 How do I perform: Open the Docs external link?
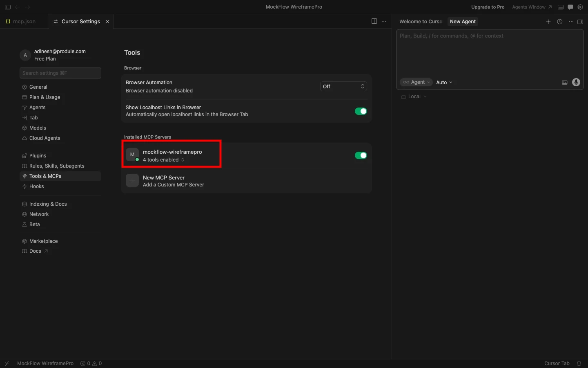(60, 251)
